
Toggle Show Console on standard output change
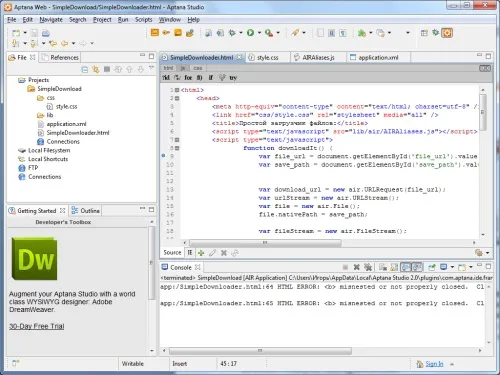tap(406, 267)
